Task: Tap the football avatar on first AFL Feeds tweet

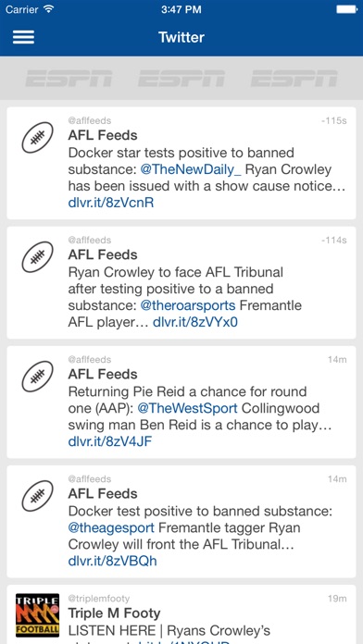Action: click(x=37, y=138)
